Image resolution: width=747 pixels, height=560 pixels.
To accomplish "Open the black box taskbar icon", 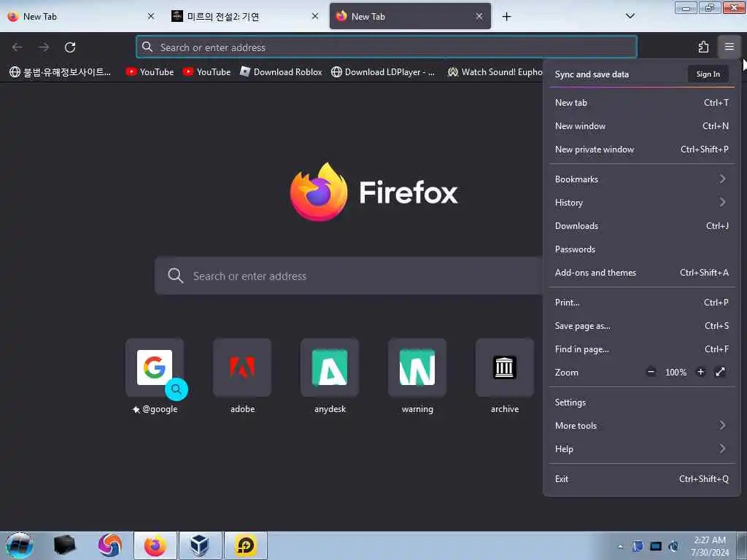I will [x=64, y=545].
